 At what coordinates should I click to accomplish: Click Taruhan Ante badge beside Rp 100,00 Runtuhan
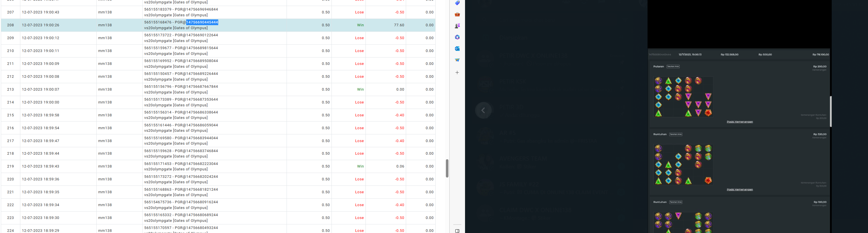(676, 202)
